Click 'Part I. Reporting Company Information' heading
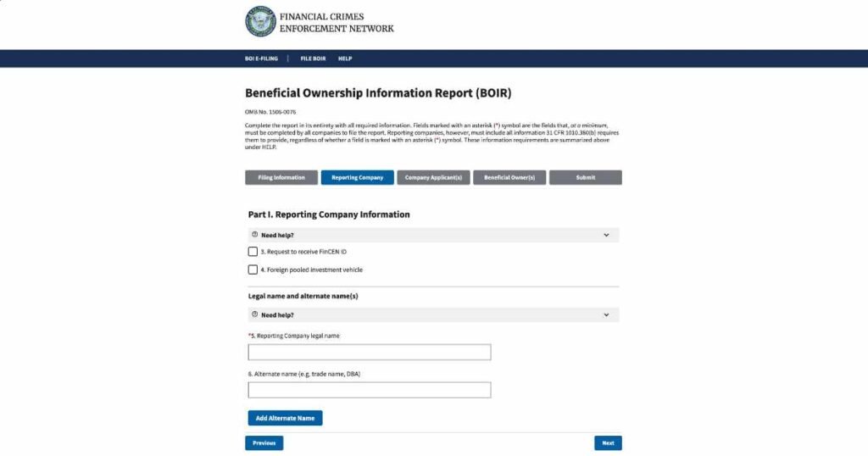Screen dimensions: 868x456 point(329,214)
